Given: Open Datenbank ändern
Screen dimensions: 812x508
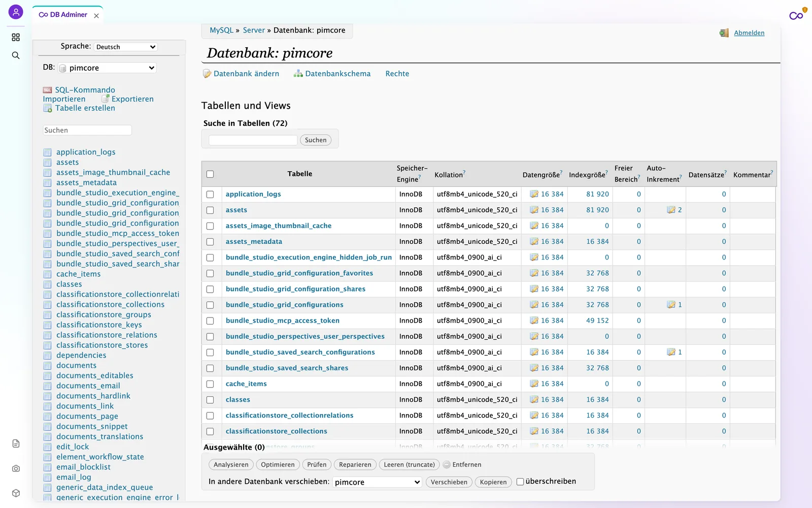Looking at the screenshot, I should [246, 74].
